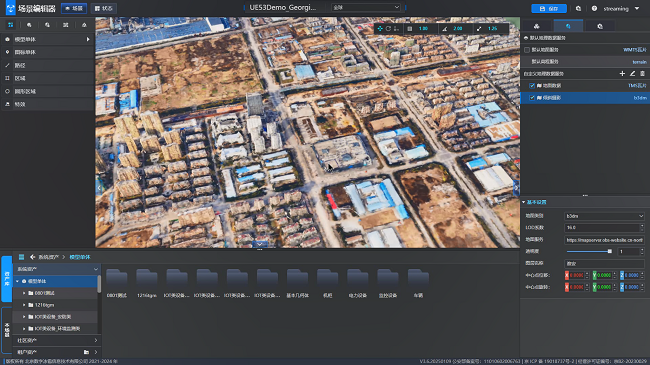Adjust the 透明度 slider handle
This screenshot has width=650, height=365.
click(609, 251)
